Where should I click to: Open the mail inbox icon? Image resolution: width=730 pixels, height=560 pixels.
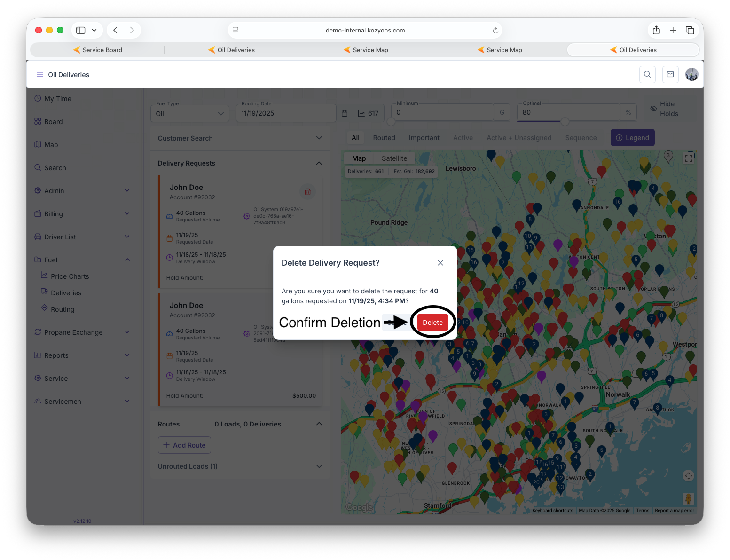point(670,74)
